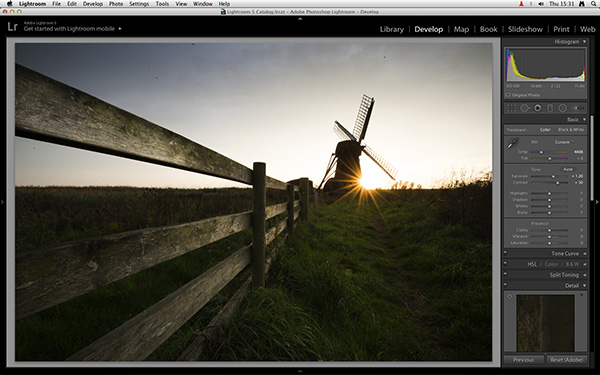Click the Detail preview target picker icon
The width and height of the screenshot is (600, 375).
point(509,297)
